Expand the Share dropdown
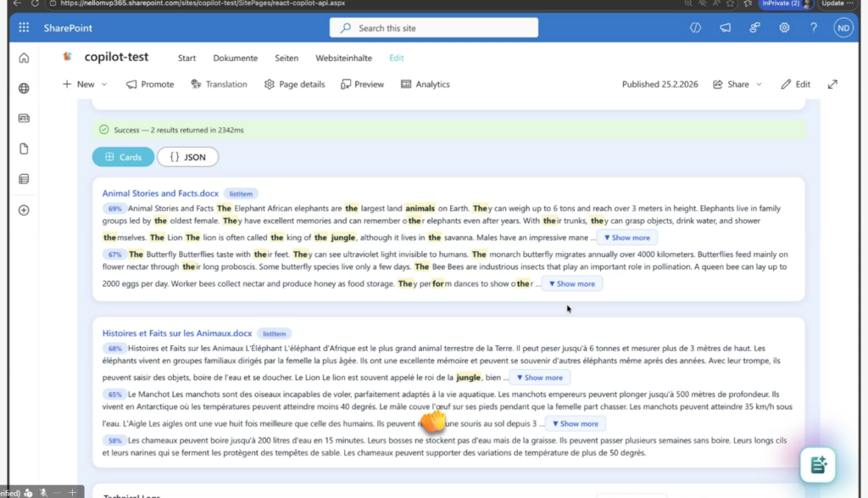Image resolution: width=868 pixels, height=498 pixels. (737, 84)
